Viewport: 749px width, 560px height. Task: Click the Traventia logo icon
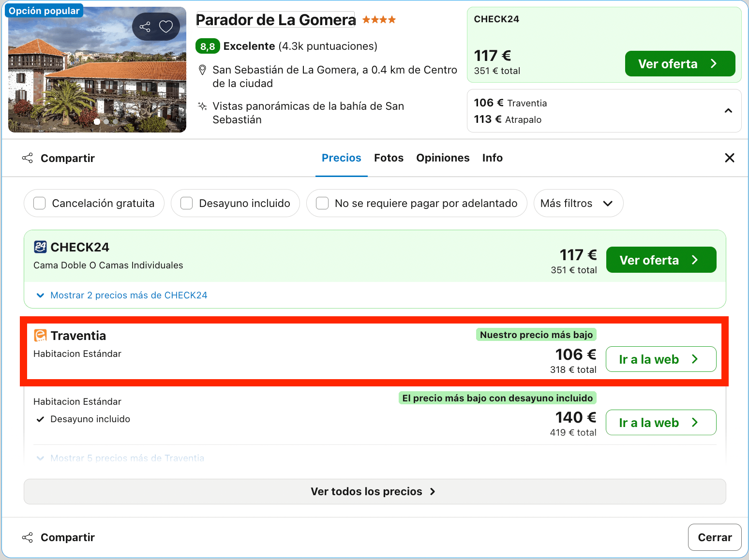click(x=40, y=336)
